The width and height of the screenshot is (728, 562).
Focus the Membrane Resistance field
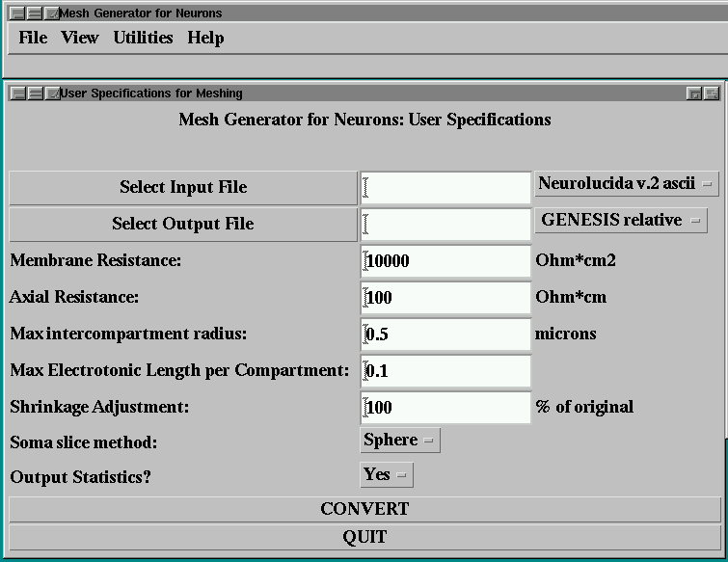click(445, 260)
